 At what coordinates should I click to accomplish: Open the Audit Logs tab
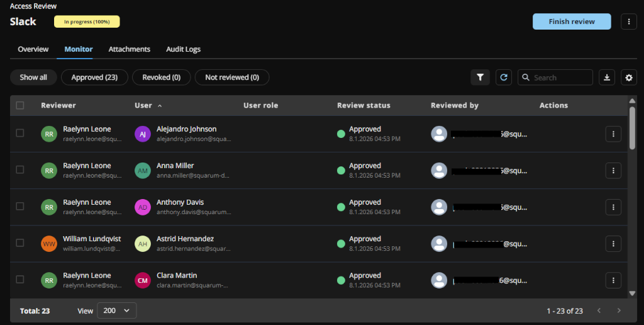click(183, 49)
